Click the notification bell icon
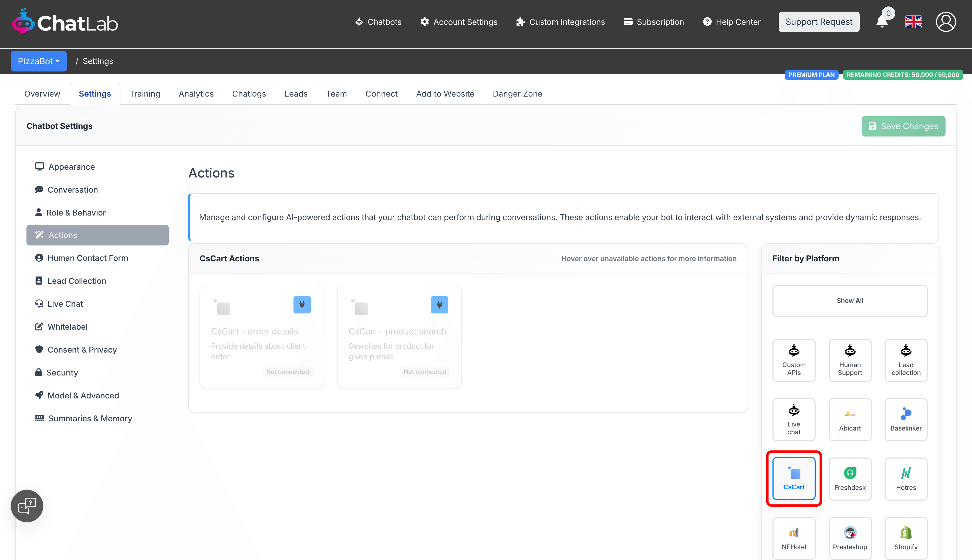 tap(882, 22)
